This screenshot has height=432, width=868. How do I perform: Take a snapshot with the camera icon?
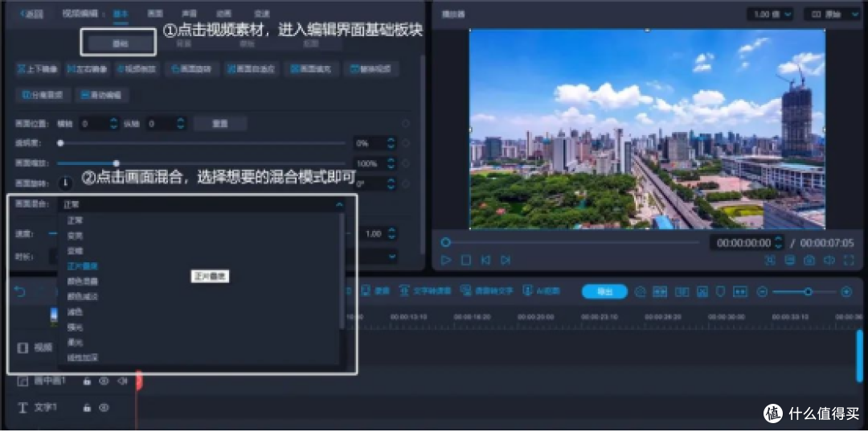809,260
